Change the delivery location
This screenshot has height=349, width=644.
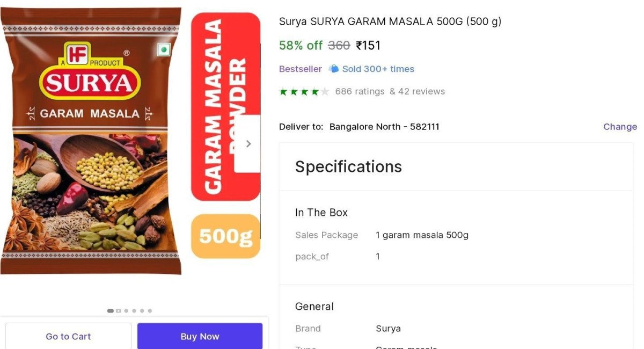point(620,127)
